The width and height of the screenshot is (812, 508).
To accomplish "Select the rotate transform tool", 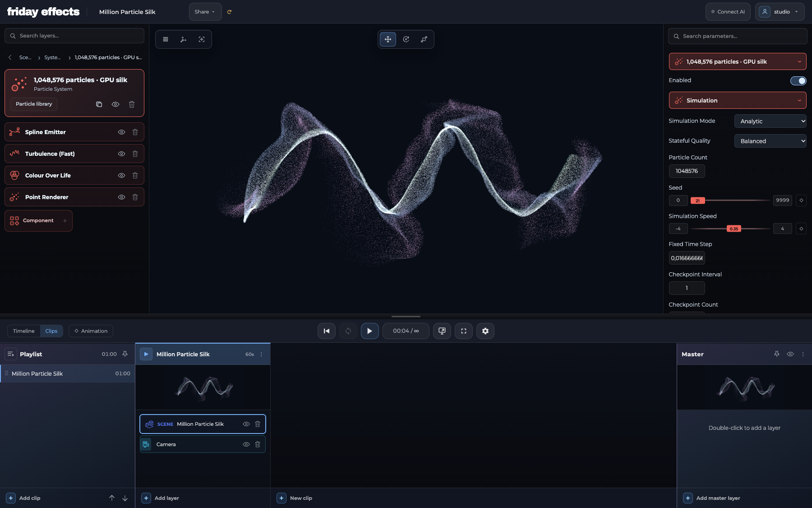I will (x=406, y=39).
